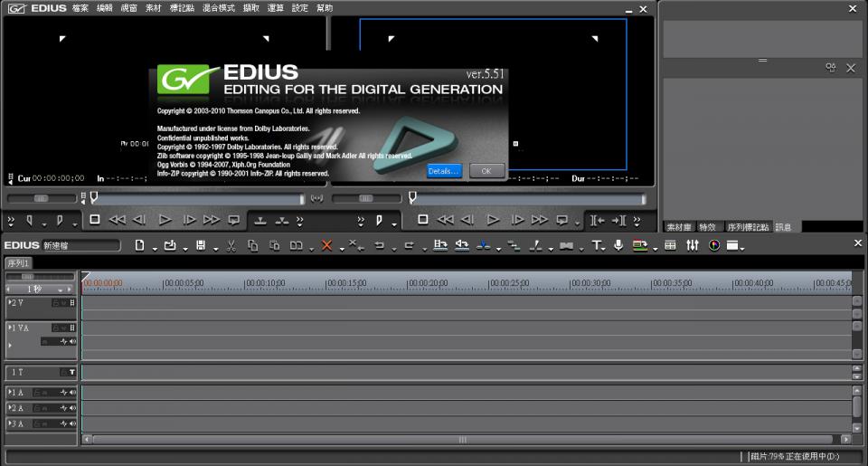The image size is (868, 466).
Task: Open dropdown arrow beside New project icon
Action: 155,249
